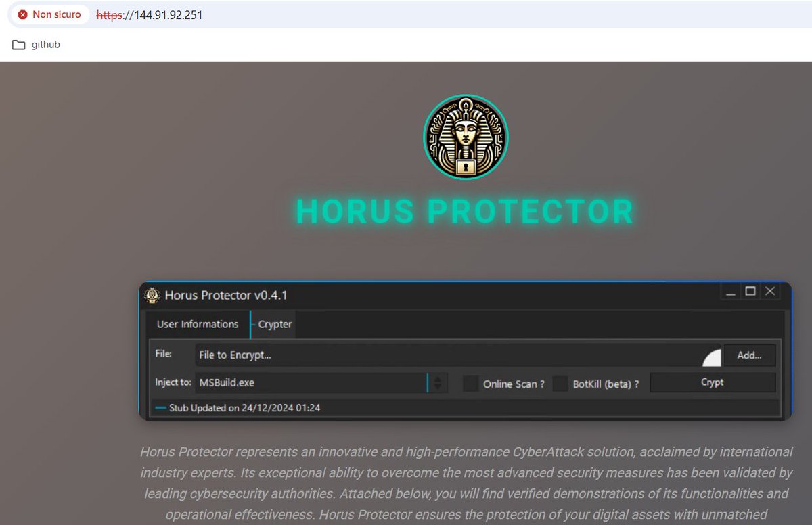The height and width of the screenshot is (525, 812).
Task: Maximize the Horus Protector window
Action: [750, 292]
